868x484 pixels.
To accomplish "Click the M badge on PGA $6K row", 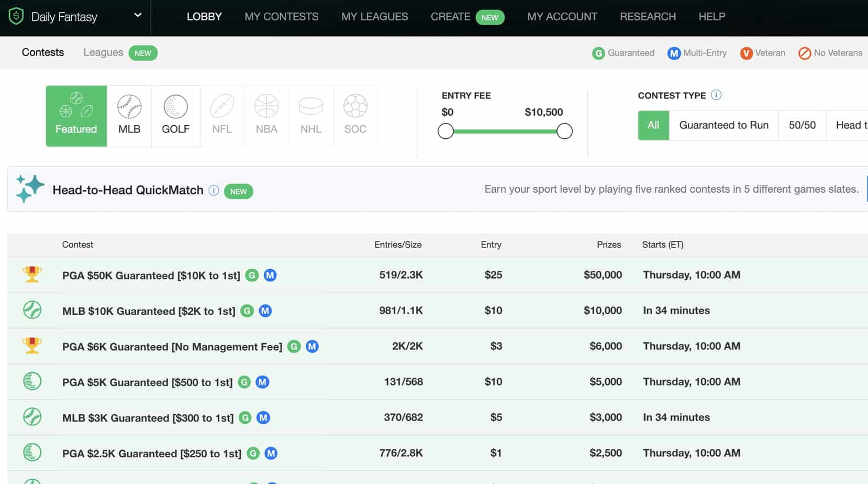I will [312, 346].
